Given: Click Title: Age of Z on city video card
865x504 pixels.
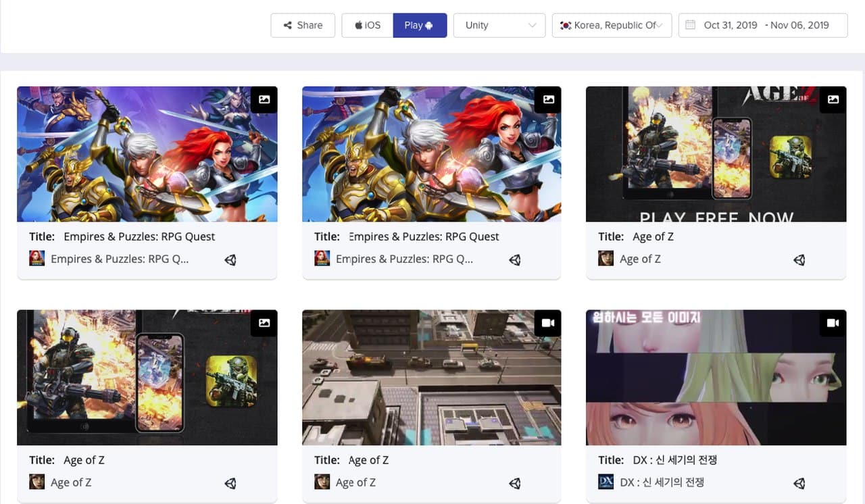Looking at the screenshot, I should coord(351,460).
